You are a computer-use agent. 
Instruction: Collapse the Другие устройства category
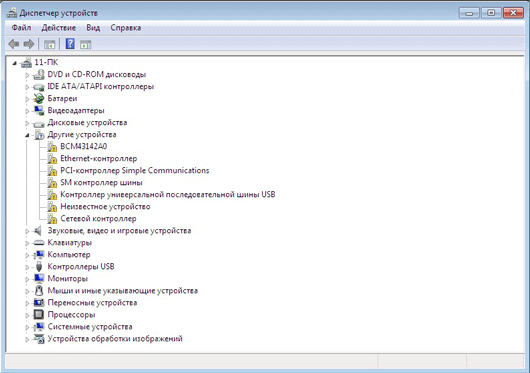click(27, 135)
